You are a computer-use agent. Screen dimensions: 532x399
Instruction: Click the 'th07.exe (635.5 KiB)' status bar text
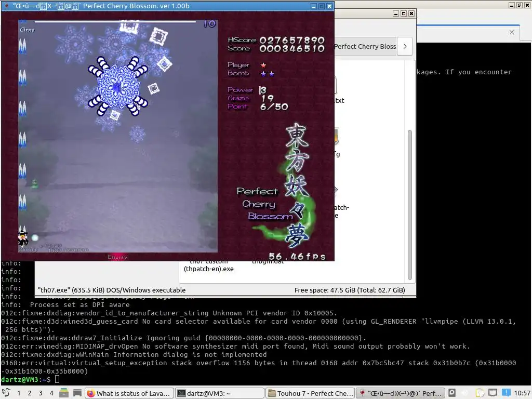[x=112, y=290]
